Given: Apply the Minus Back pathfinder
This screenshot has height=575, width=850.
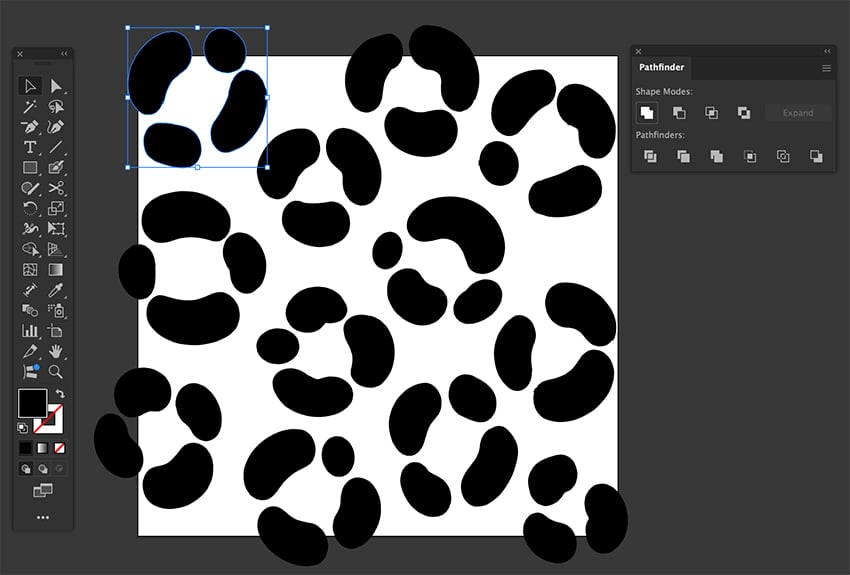Looking at the screenshot, I should pyautogui.click(x=816, y=157).
